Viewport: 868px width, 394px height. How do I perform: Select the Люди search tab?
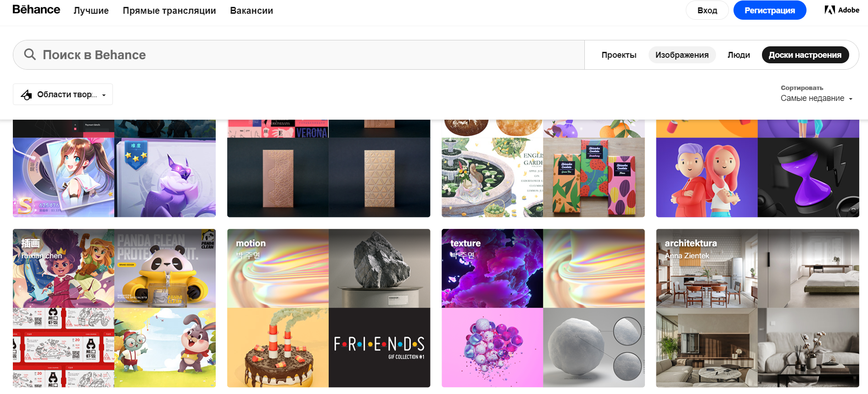739,55
